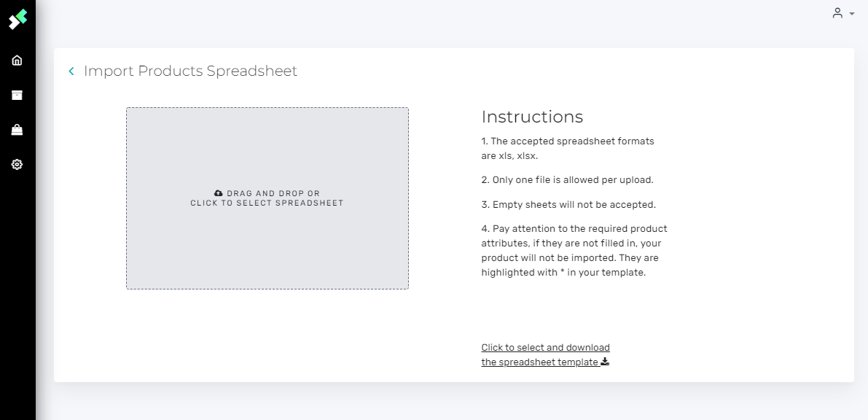
Task: Click the "Instructions" heading
Action: tap(532, 117)
